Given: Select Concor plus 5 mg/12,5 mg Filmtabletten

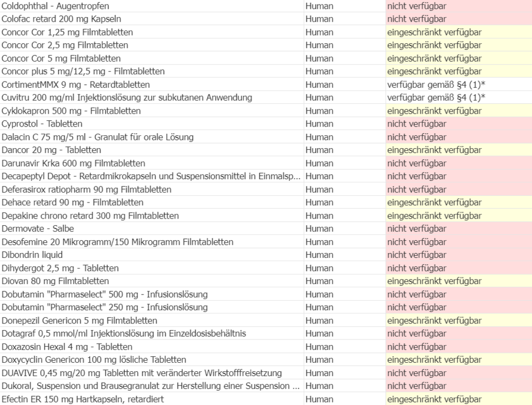Looking at the screenshot, I should (81, 71).
